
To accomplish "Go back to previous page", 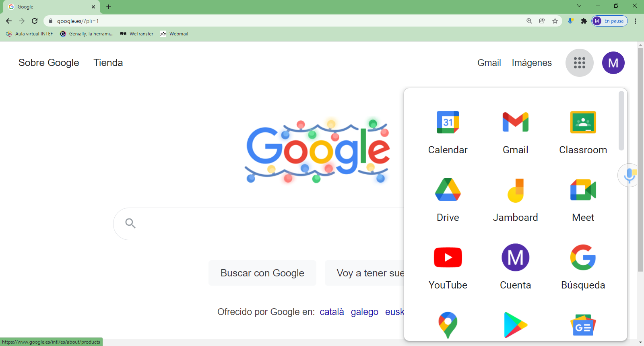I will pos(9,21).
